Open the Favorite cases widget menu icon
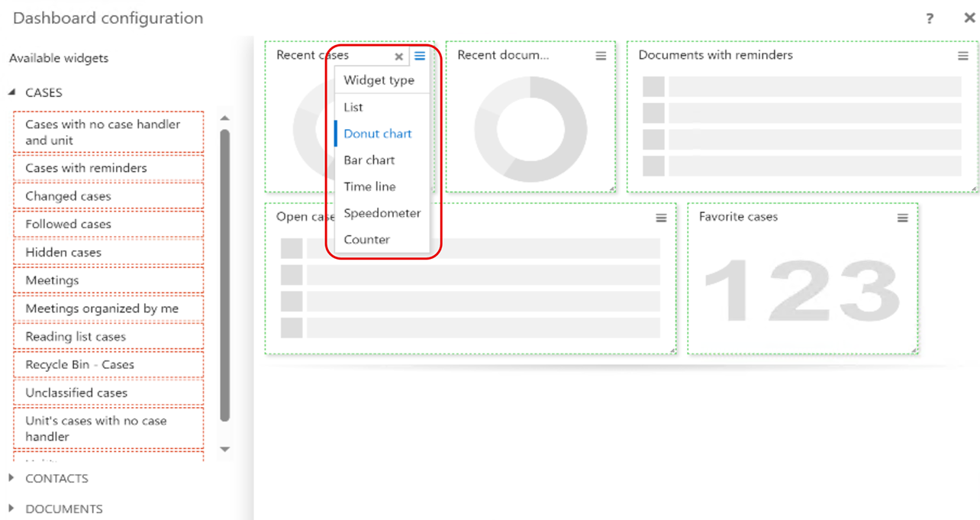The width and height of the screenshot is (980, 520). 902,218
